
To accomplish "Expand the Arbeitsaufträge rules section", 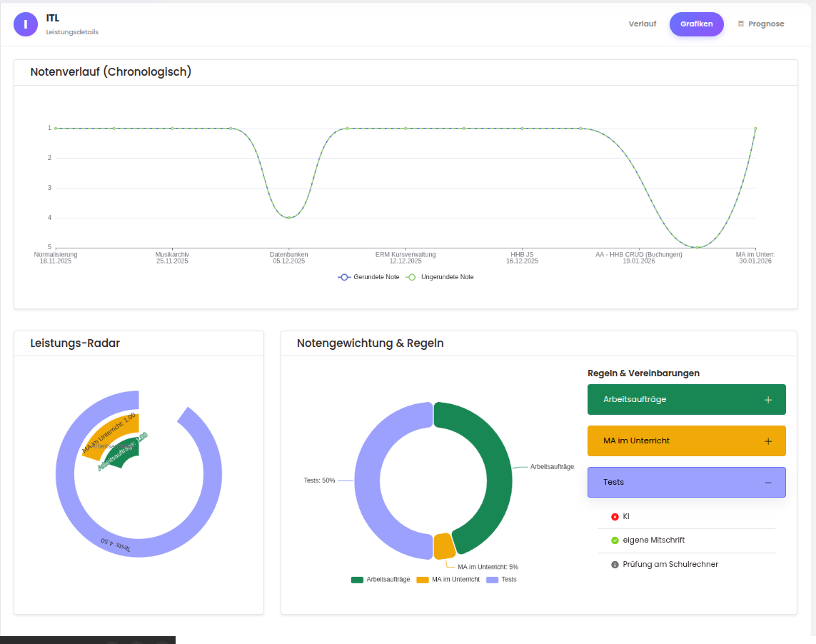I will 686,399.
